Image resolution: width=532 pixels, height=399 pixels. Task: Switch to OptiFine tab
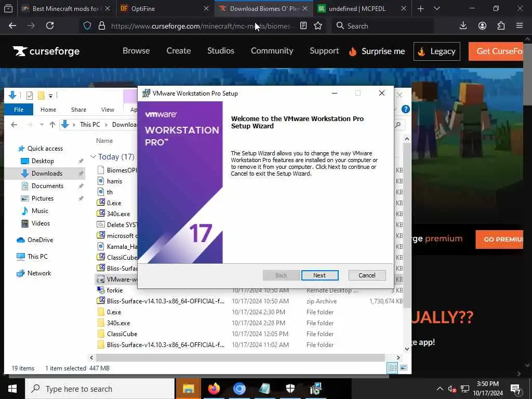(163, 9)
